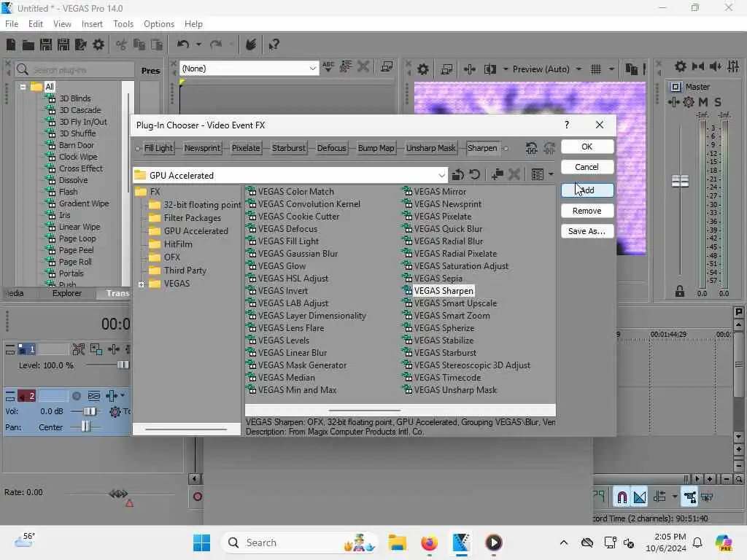This screenshot has width=747, height=560.
Task: Click the Save As... button
Action: pyautogui.click(x=587, y=231)
